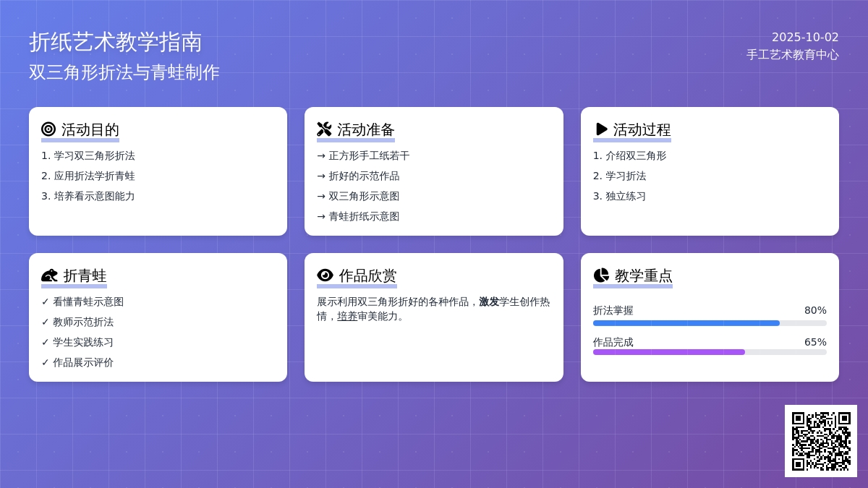Click the QR code image
This screenshot has height=488, width=868.
[821, 441]
